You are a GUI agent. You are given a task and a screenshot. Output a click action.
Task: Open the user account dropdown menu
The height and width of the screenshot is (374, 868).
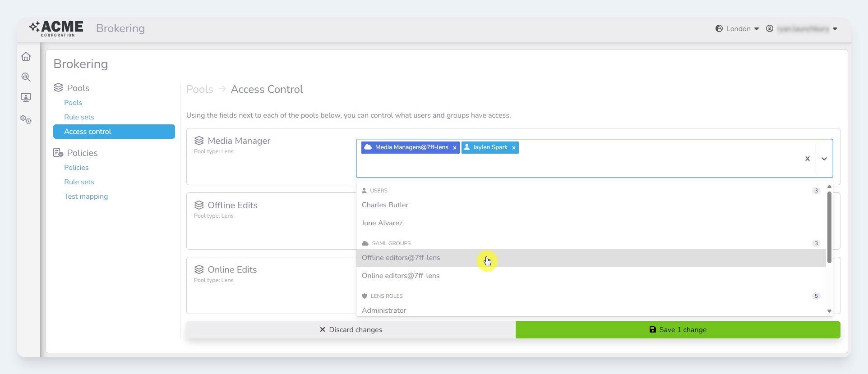point(803,29)
